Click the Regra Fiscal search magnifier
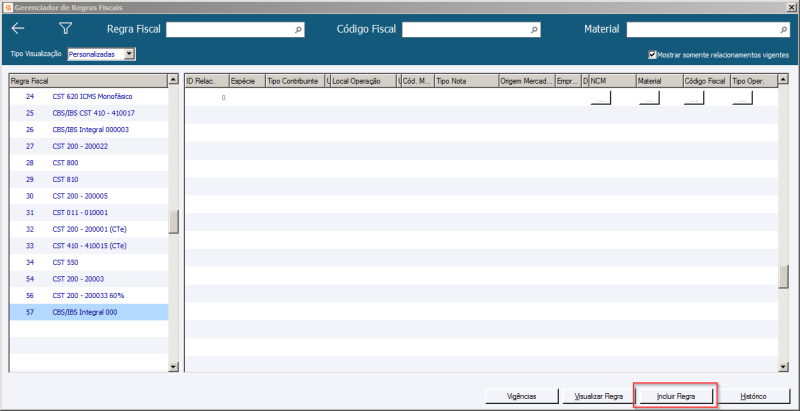This screenshot has width=800, height=411. [x=298, y=30]
